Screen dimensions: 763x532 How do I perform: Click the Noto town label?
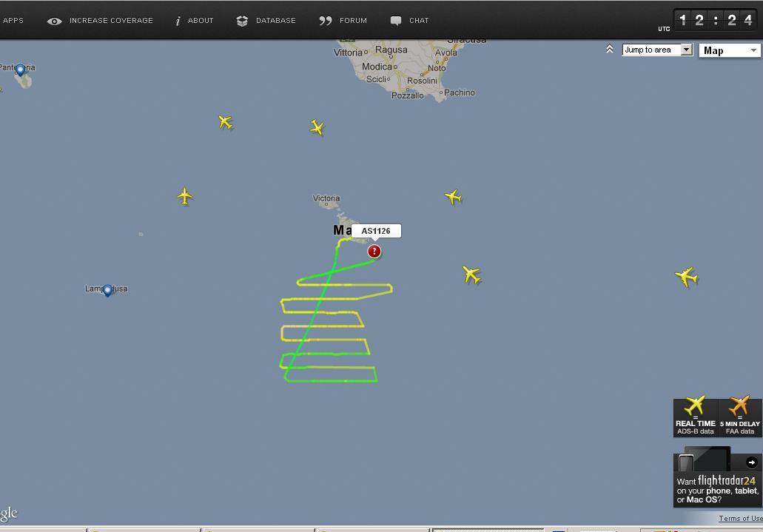437,68
